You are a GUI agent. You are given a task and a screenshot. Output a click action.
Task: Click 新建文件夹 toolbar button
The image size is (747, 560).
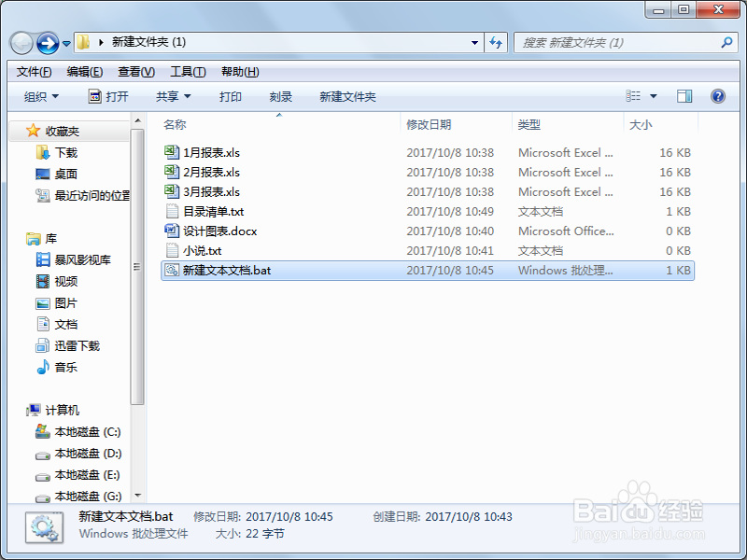click(347, 97)
